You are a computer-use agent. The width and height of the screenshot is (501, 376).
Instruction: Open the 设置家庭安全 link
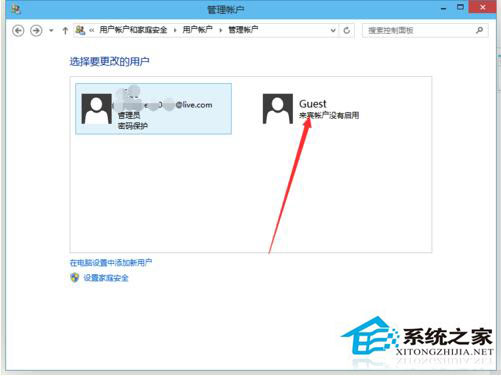click(x=106, y=278)
